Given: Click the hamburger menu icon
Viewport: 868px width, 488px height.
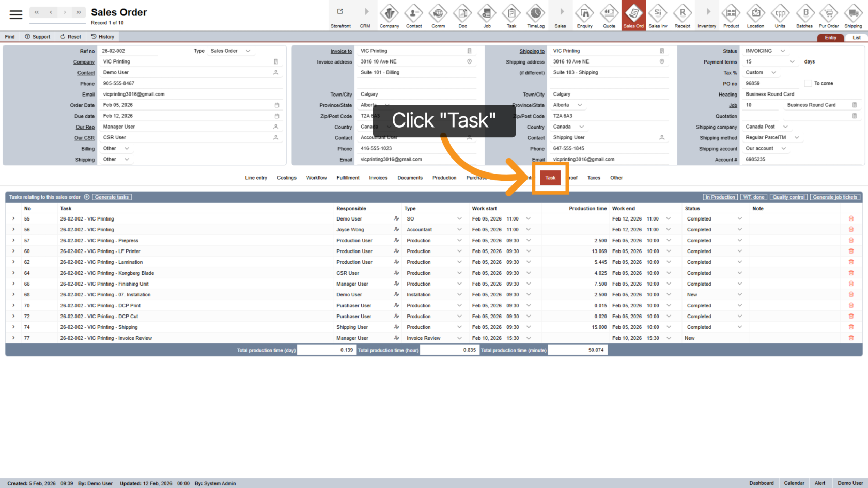Looking at the screenshot, I should (16, 15).
